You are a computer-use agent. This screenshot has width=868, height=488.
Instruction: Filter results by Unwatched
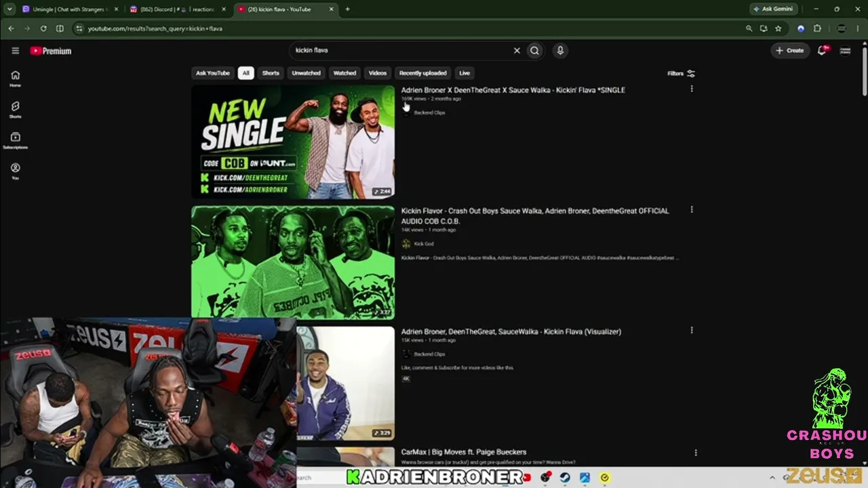(x=306, y=73)
